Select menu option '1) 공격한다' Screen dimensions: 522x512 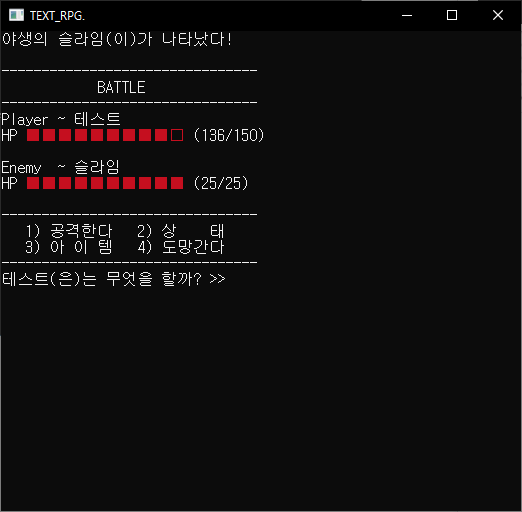click(69, 231)
